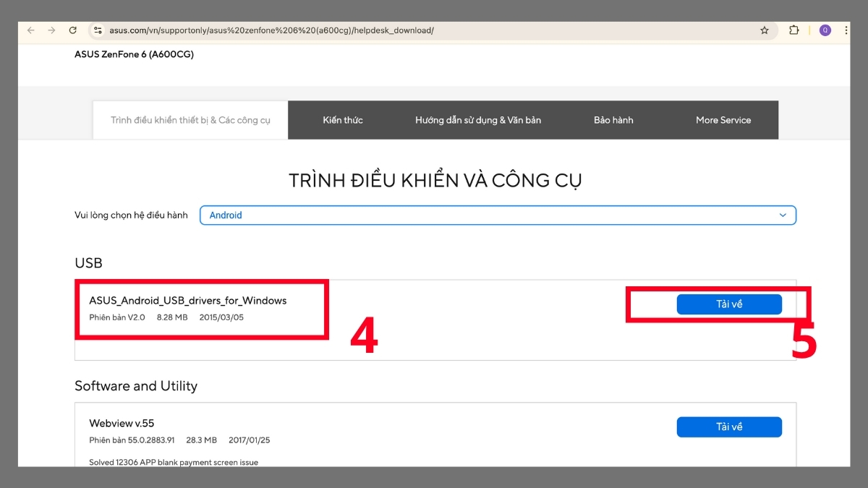This screenshot has width=868, height=488.
Task: Open site information icon in address bar
Action: (98, 30)
